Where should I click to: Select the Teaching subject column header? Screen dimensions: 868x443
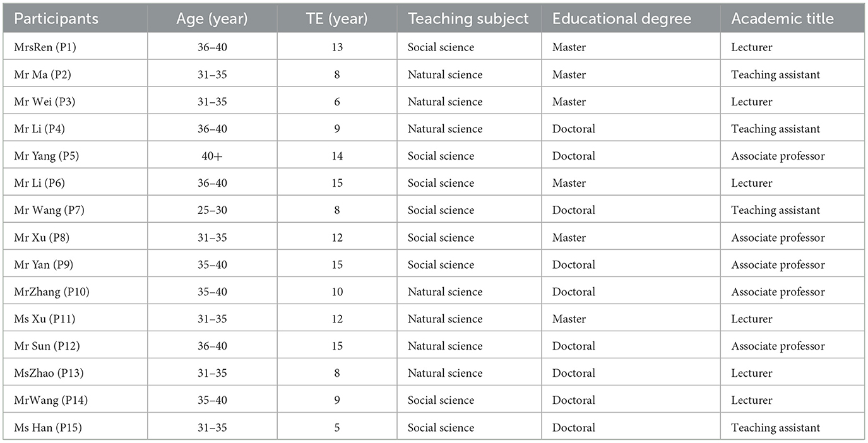468,18
